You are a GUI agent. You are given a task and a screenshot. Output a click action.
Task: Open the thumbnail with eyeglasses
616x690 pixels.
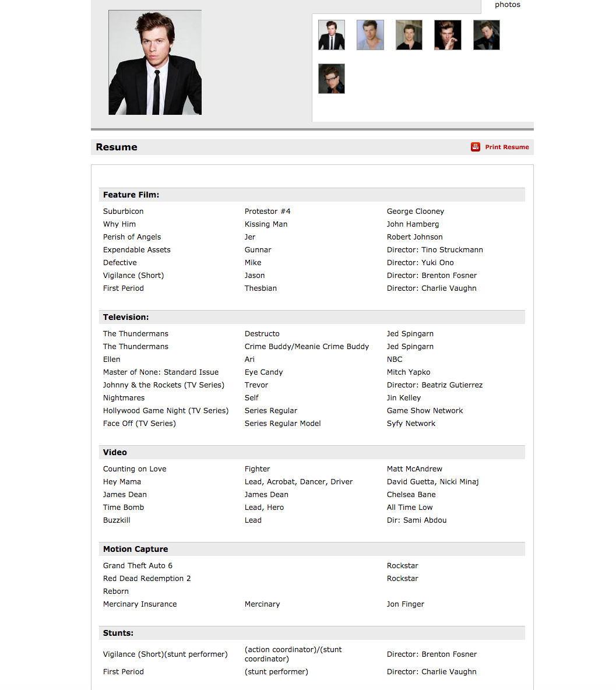pos(332,79)
